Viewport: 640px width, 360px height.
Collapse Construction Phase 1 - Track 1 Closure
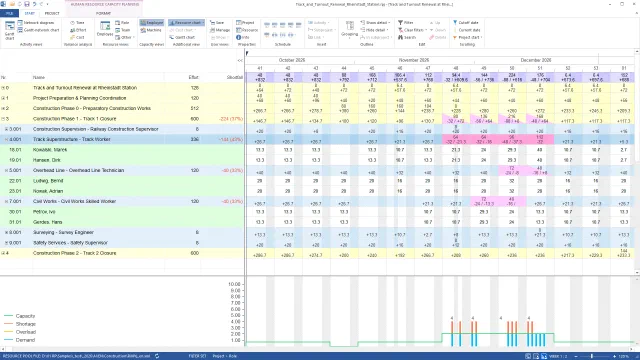3,119
